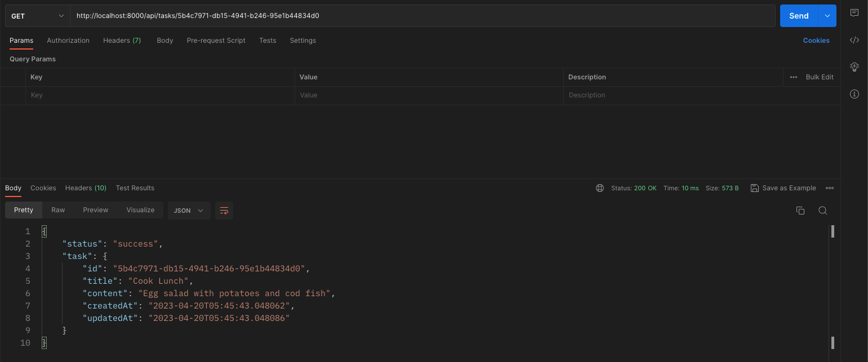Click the query param Key input field
The image size is (868, 362).
click(160, 95)
